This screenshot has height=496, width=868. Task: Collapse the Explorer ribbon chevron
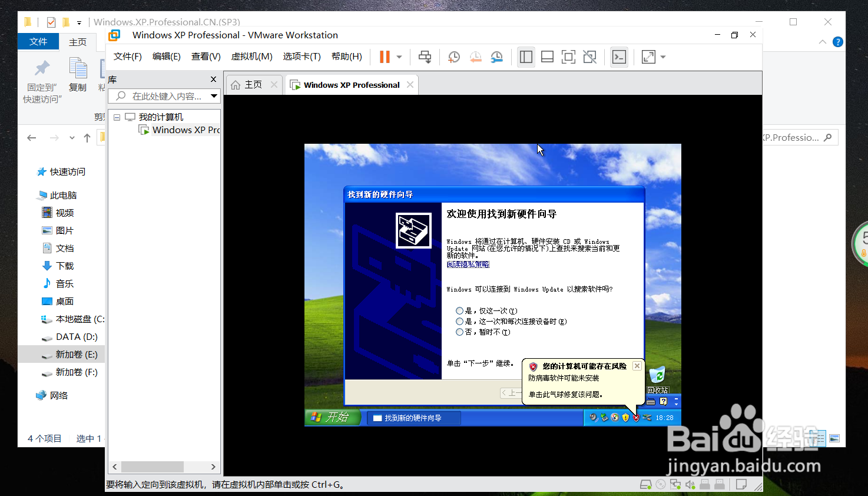coord(823,42)
